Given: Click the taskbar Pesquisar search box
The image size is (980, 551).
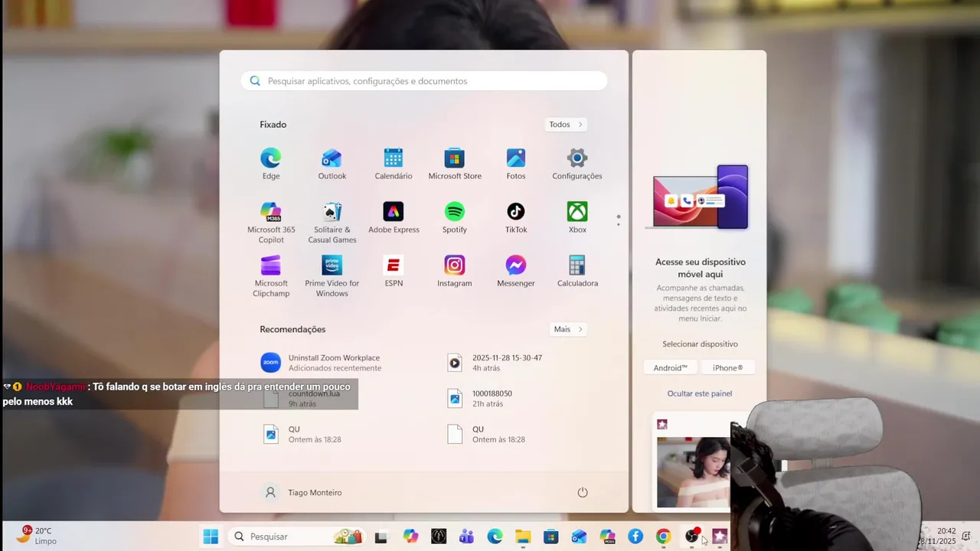Looking at the screenshot, I should tap(298, 536).
